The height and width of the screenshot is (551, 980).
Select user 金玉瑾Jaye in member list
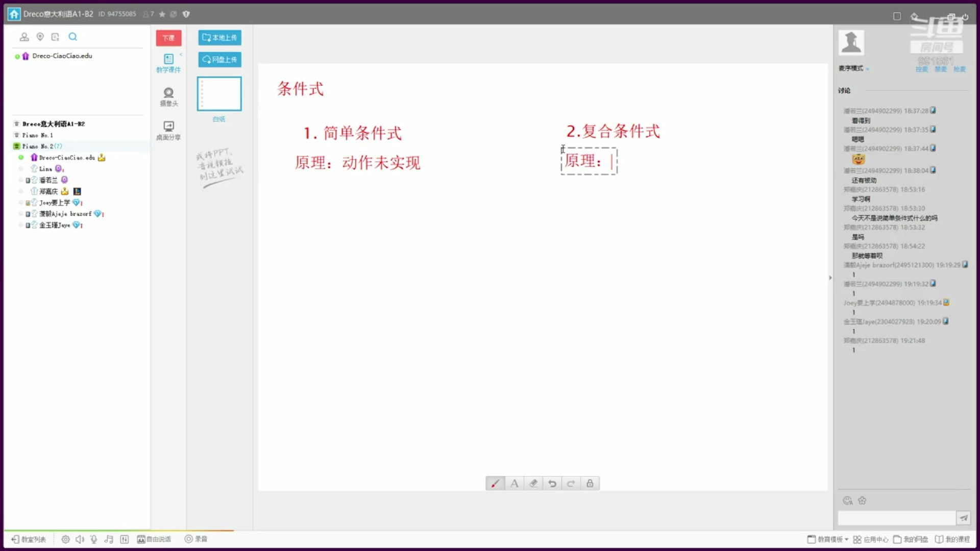(55, 225)
